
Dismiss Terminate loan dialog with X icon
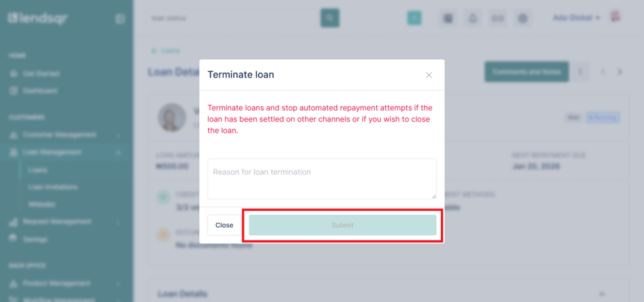pyautogui.click(x=429, y=75)
